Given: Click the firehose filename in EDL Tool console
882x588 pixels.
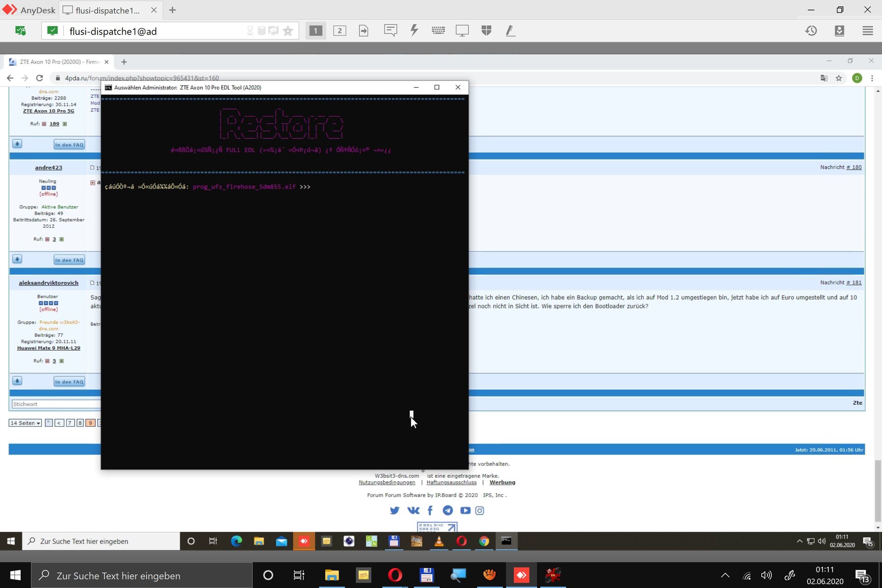Looking at the screenshot, I should pos(244,187).
